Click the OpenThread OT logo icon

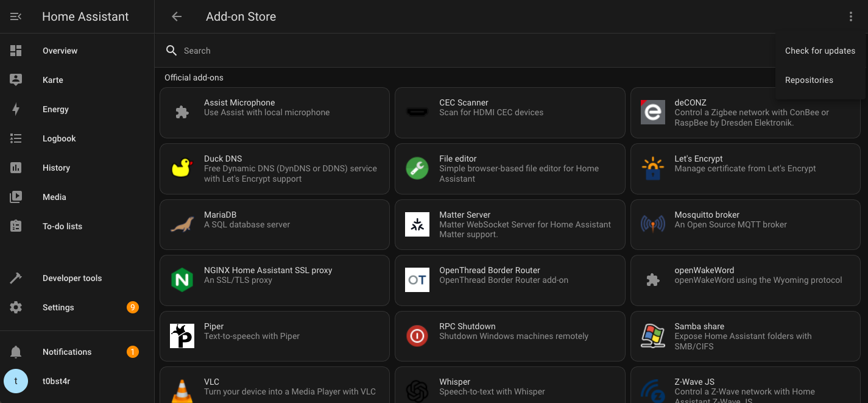pos(417,280)
